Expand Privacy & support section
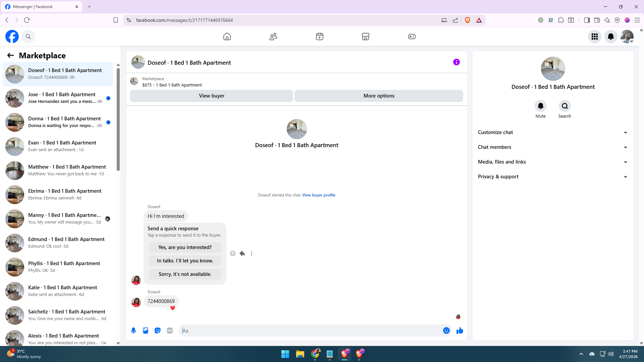Screen dimensions: 644x362 tap(553, 177)
